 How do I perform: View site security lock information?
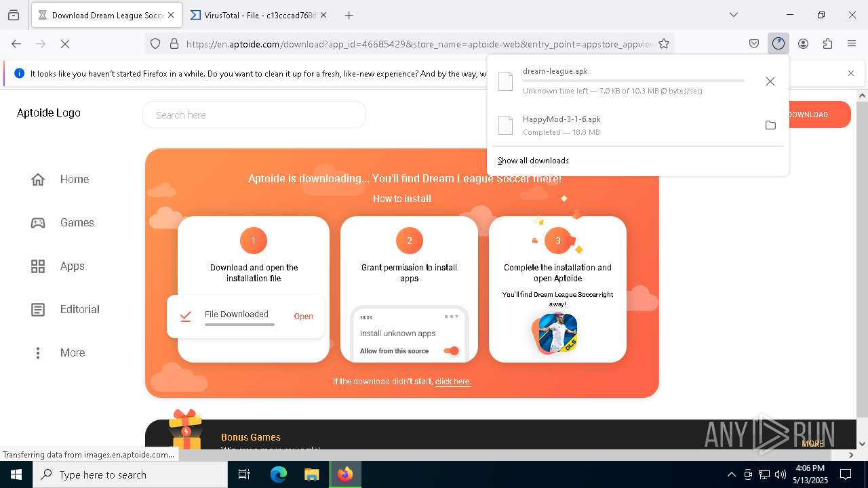174,43
